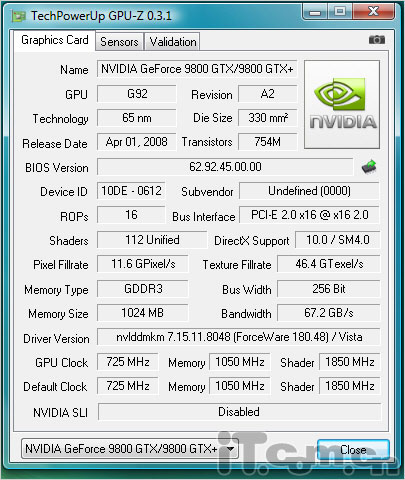Image resolution: width=405 pixels, height=480 pixels.
Task: Click the Driver Version text field
Action: click(239, 337)
